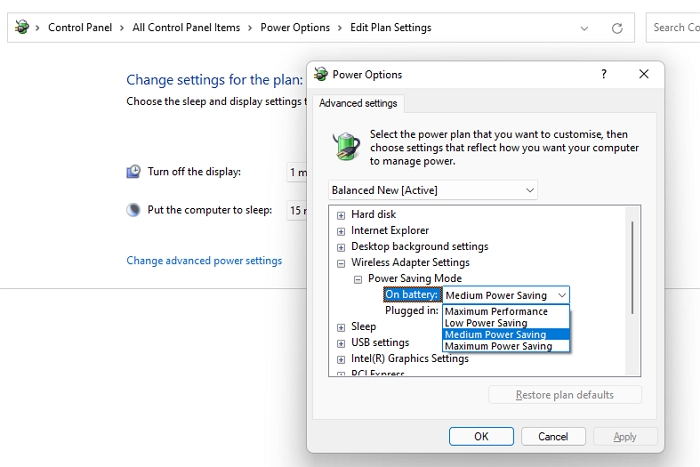Click the Turn off the display monitor icon
This screenshot has height=467, width=700.
pyautogui.click(x=133, y=171)
